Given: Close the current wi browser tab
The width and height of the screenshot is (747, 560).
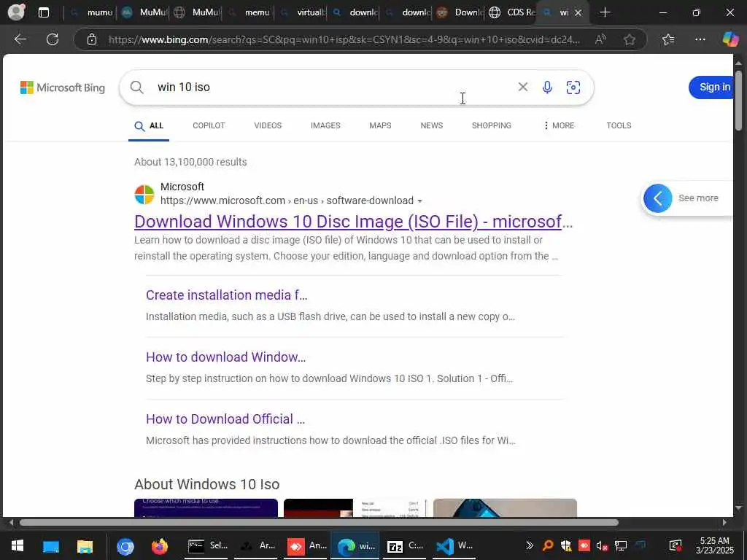Looking at the screenshot, I should tap(578, 13).
